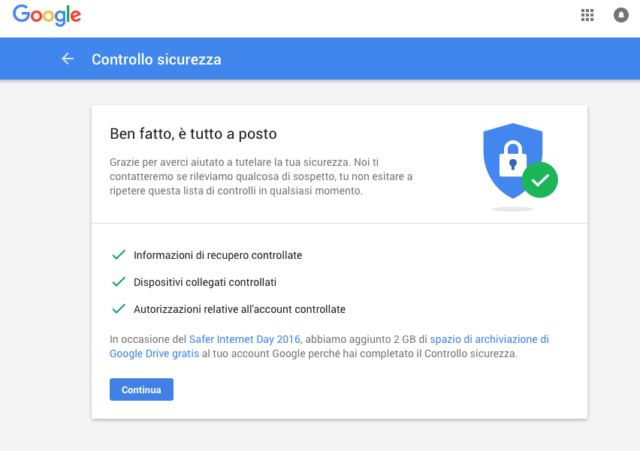This screenshot has height=451, width=640.
Task: Click the 'Ben fatto, è tutto a posto' heading
Action: click(x=192, y=133)
